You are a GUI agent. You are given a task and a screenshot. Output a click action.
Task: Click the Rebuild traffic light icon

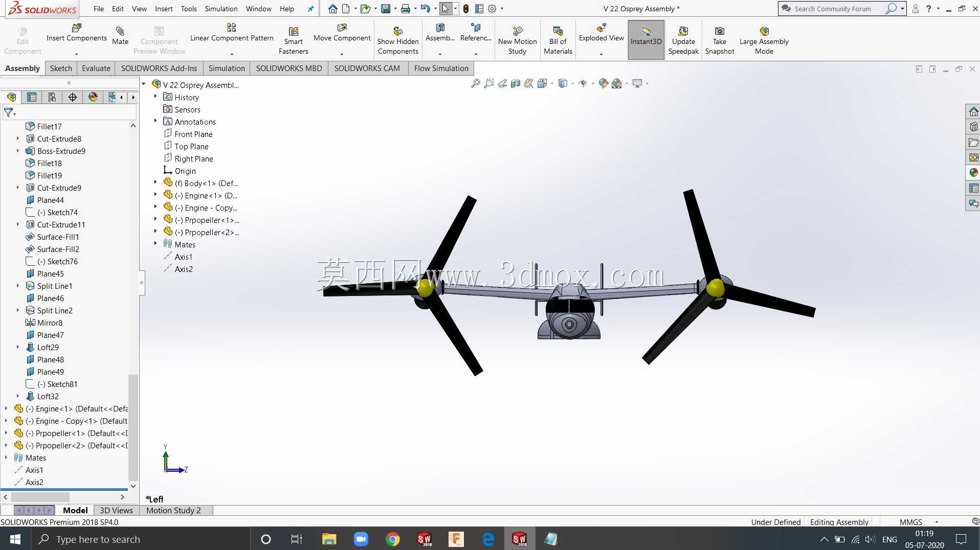point(466,9)
